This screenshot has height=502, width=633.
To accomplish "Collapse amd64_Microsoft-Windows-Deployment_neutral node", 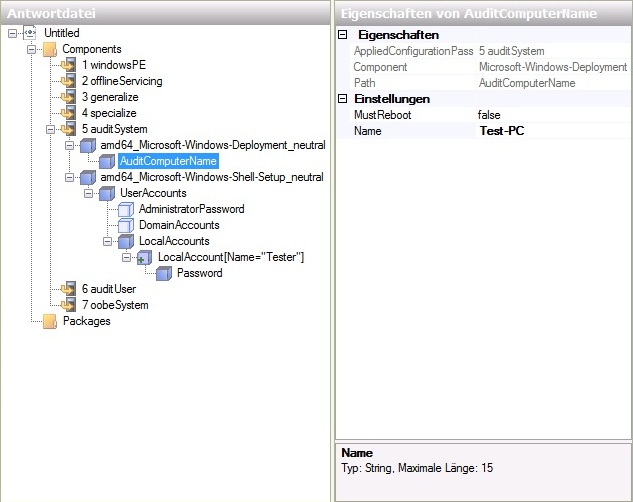I will [69, 145].
